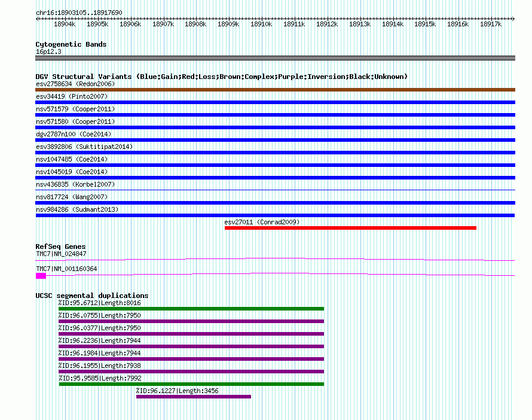Open the %ID:96.2236|Length:7944 label
Viewport: 532px width, 420px height.
[99, 340]
